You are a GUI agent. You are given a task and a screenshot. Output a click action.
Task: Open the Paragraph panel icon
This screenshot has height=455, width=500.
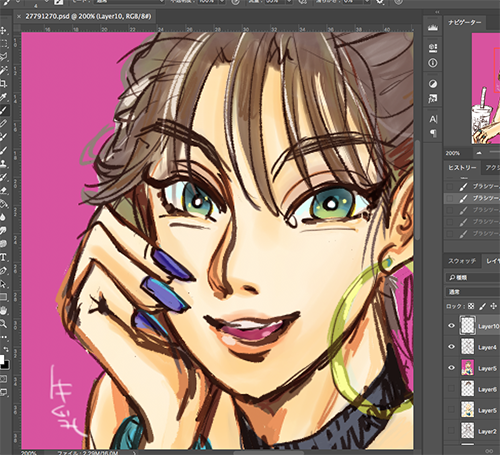[x=433, y=133]
